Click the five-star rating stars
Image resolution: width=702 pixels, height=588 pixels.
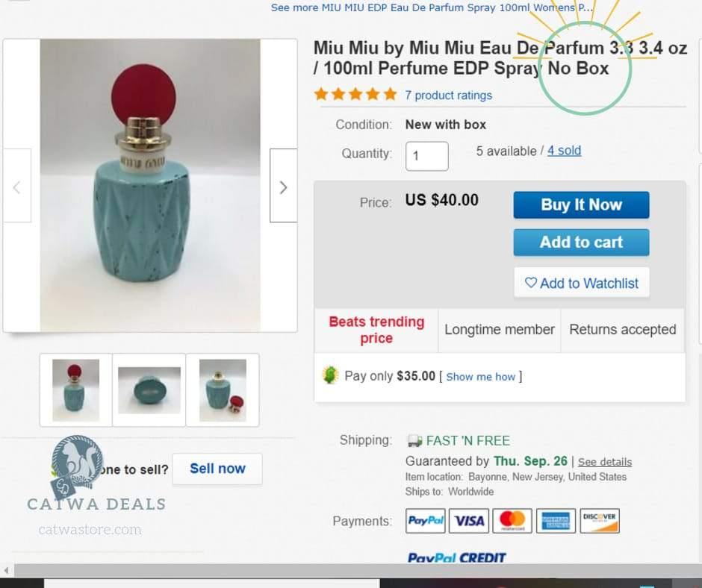(x=355, y=94)
